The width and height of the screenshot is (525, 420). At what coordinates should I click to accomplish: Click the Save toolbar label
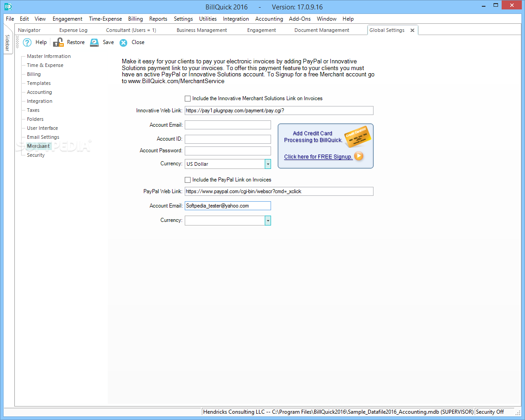click(x=108, y=42)
